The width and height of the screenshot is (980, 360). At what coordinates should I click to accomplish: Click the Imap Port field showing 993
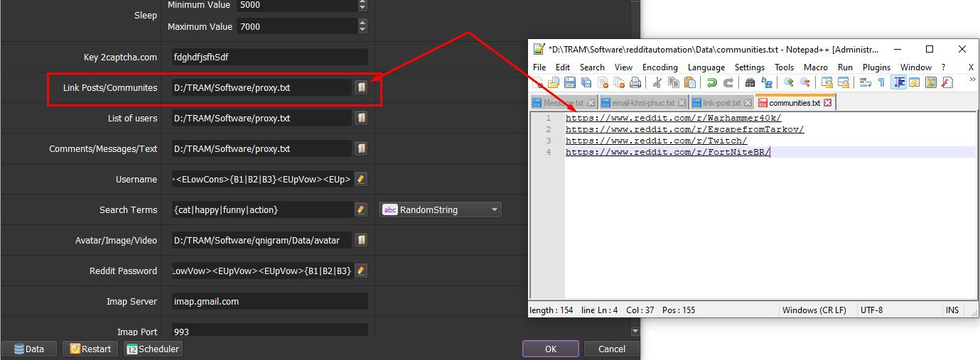pos(270,332)
